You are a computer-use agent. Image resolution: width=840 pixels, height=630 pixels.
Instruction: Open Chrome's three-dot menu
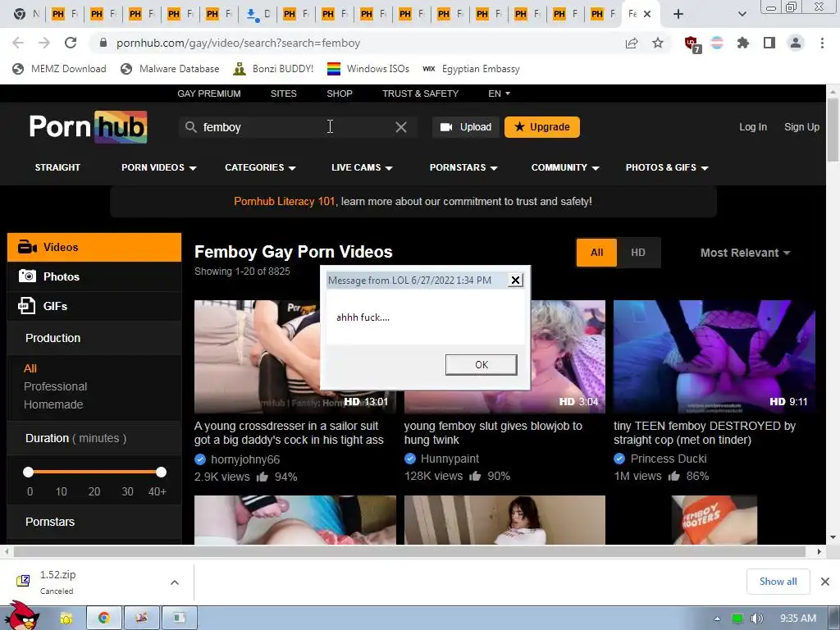coord(822,43)
